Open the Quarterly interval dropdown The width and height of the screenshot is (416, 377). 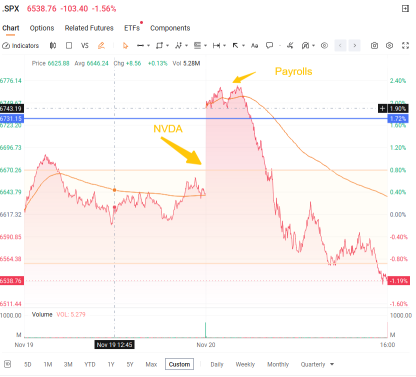(x=317, y=364)
